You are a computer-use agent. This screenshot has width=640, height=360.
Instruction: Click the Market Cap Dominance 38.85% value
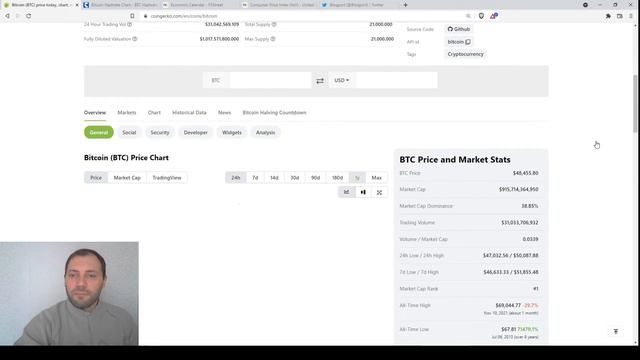coord(529,206)
